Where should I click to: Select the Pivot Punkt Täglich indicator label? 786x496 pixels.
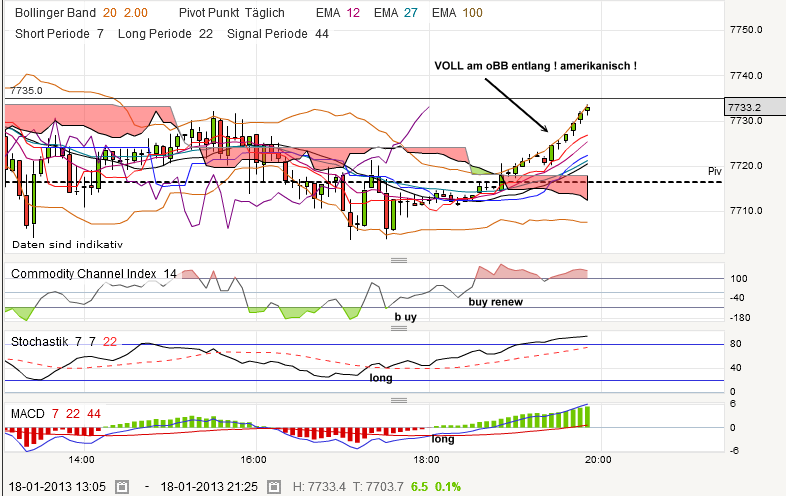click(x=232, y=13)
